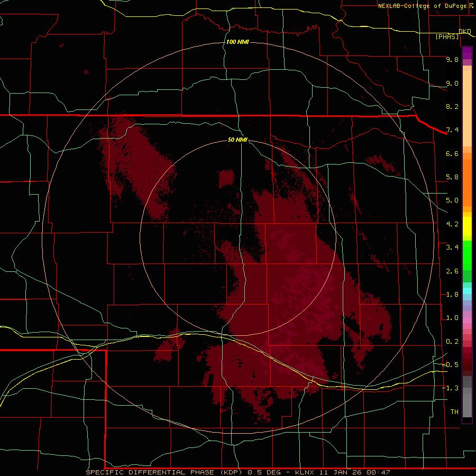Click the 100 NMI range ring label
This screenshot has height=476, width=476.
(x=237, y=42)
